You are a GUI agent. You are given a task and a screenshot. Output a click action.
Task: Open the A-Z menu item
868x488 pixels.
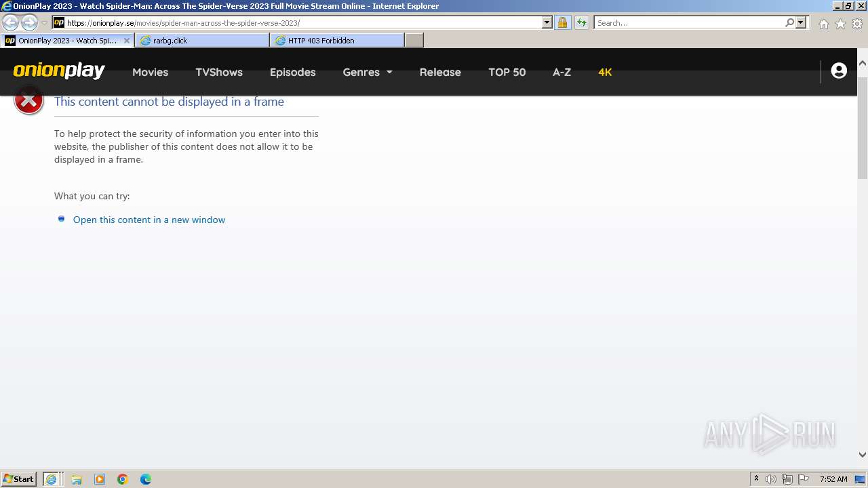[562, 72]
